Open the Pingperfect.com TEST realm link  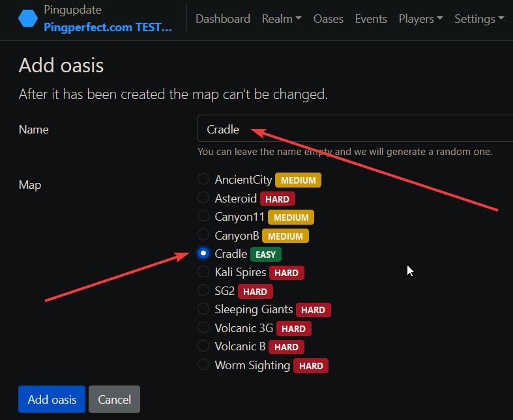pyautogui.click(x=108, y=27)
